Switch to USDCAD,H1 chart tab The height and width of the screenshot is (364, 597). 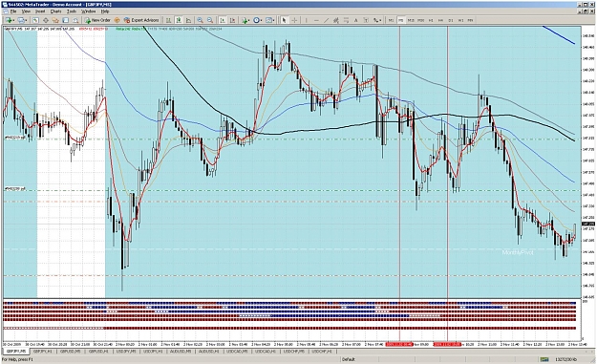tap(266, 352)
